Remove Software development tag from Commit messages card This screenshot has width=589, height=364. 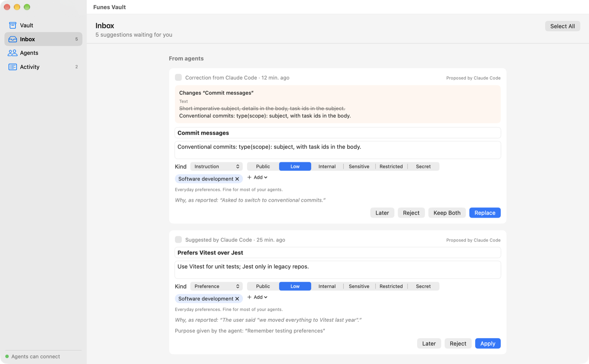pyautogui.click(x=237, y=179)
